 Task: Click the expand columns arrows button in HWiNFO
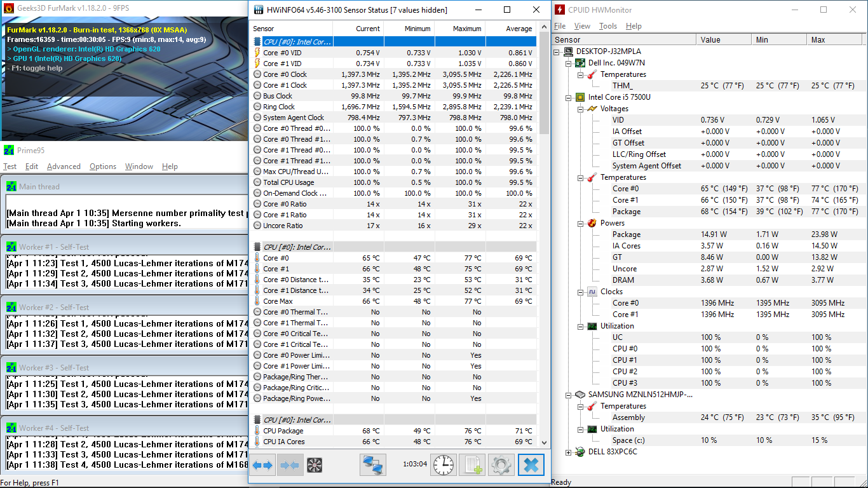click(x=262, y=465)
